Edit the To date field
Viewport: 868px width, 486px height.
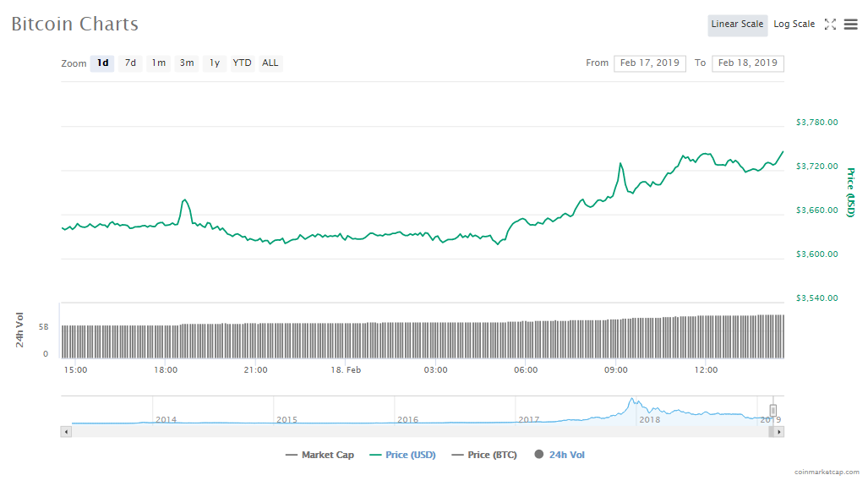pos(747,63)
